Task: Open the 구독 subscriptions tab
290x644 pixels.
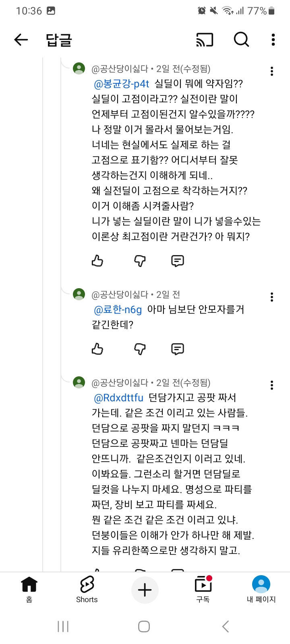Action: tap(203, 589)
